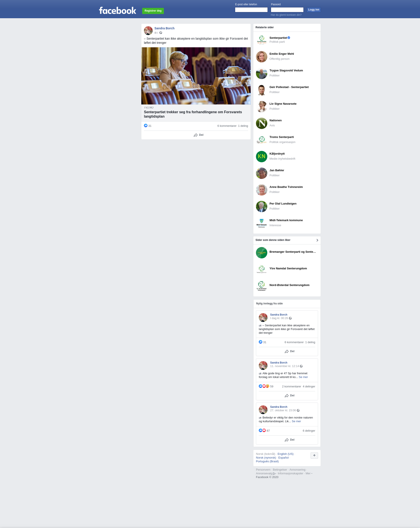
Task: Expand 'Sider som denne siden liker' chevron
Action: point(317,240)
